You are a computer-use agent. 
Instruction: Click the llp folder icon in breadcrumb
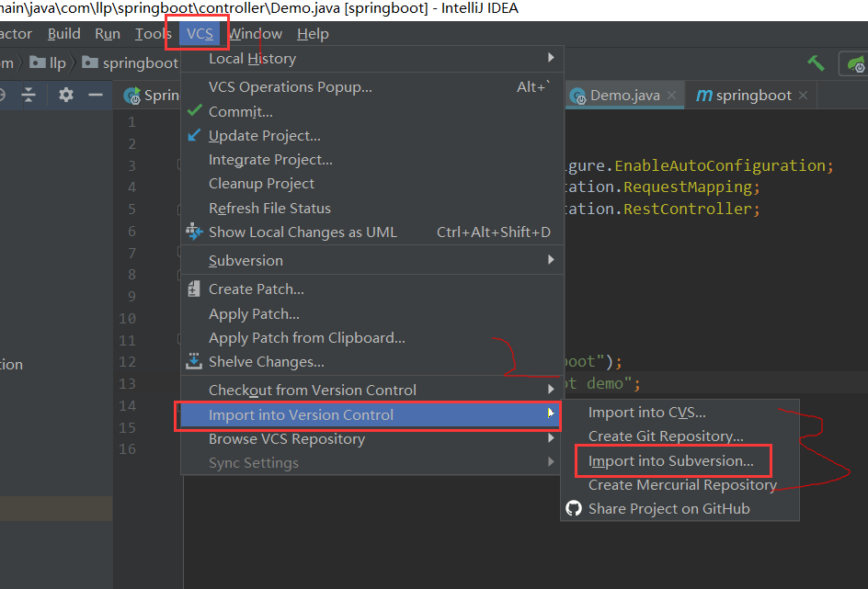pyautogui.click(x=37, y=62)
